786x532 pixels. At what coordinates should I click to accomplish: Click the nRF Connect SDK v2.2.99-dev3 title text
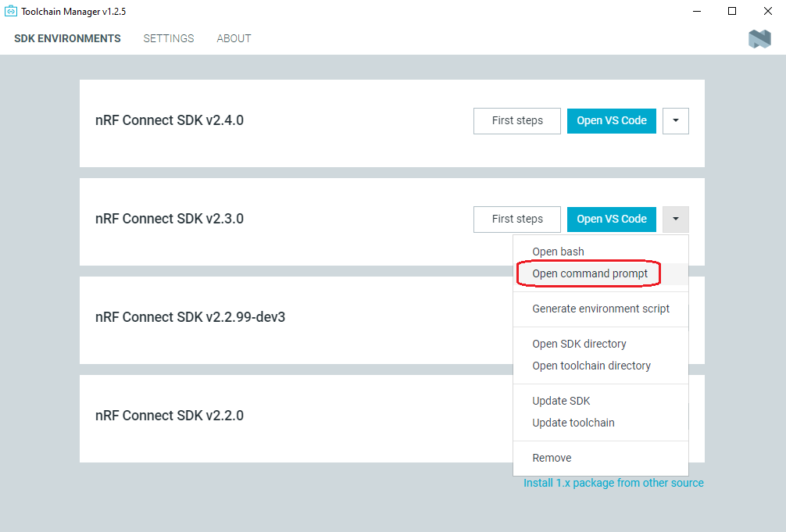(190, 317)
